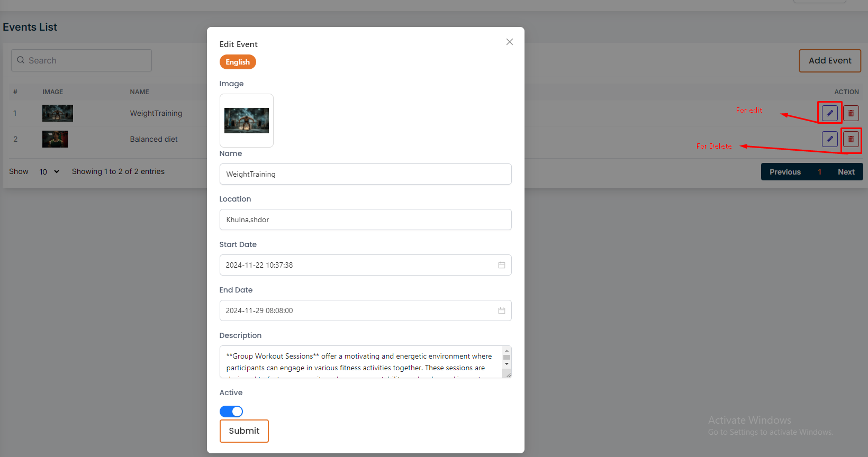Click the event image thumbnail in dialog

coord(247,121)
